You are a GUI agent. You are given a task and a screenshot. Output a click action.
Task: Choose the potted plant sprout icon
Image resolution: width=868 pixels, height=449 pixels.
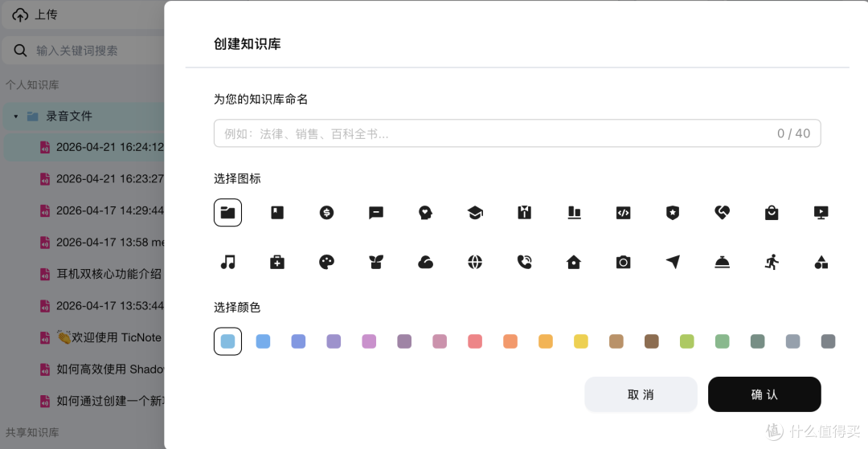click(376, 262)
